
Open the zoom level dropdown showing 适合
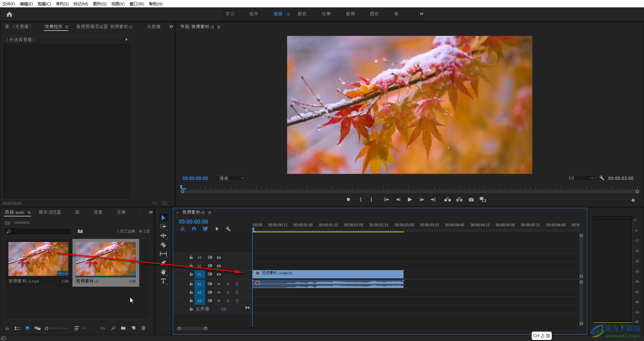click(231, 178)
